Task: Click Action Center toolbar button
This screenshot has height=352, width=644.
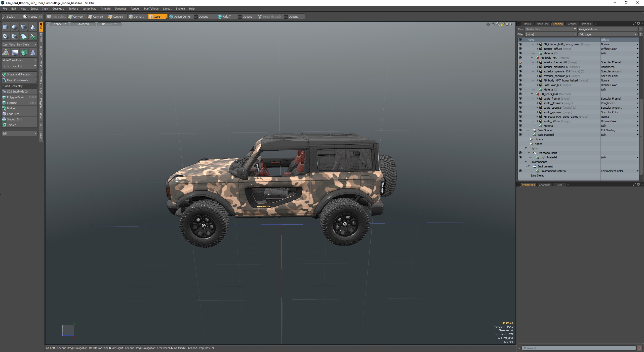Action: click(180, 17)
